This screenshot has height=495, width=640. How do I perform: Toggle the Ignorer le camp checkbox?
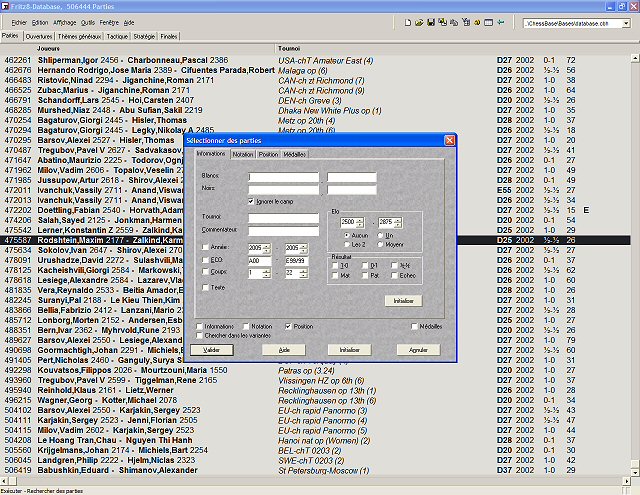[x=252, y=200]
